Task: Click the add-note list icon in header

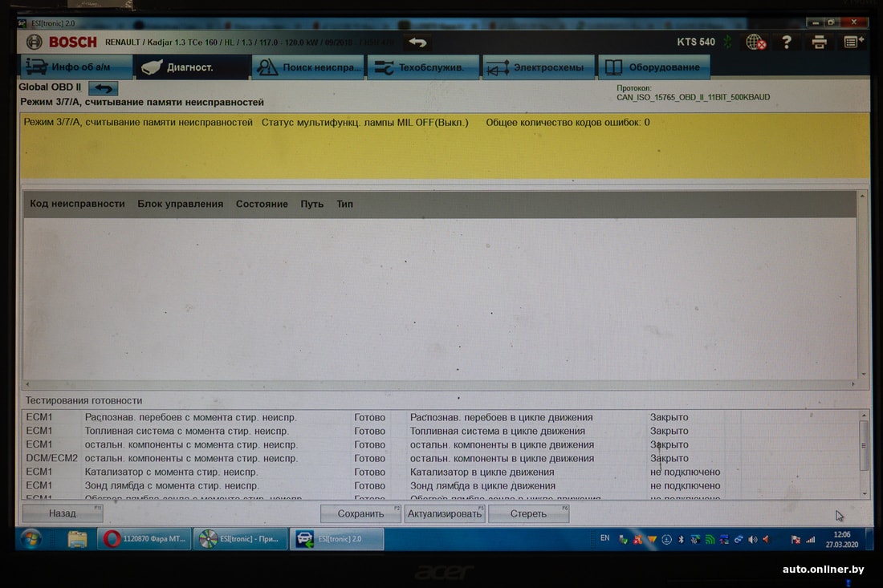Action: [x=853, y=43]
